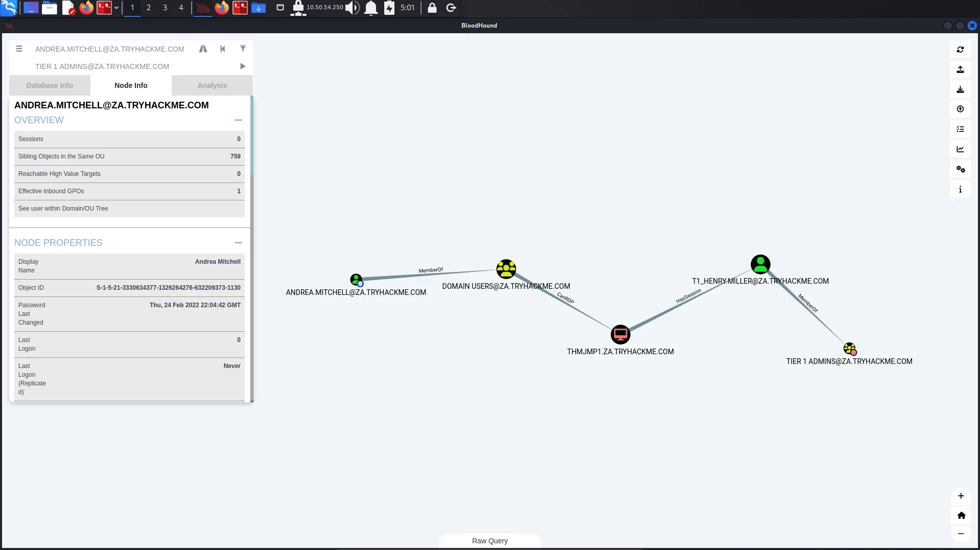
Task: Open the file manager from taskbar
Action: coord(50,8)
